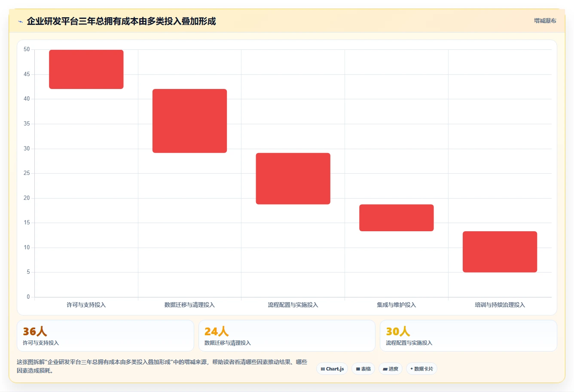Click the 36人 data card
Viewport: 574px width, 392px height.
(105, 336)
